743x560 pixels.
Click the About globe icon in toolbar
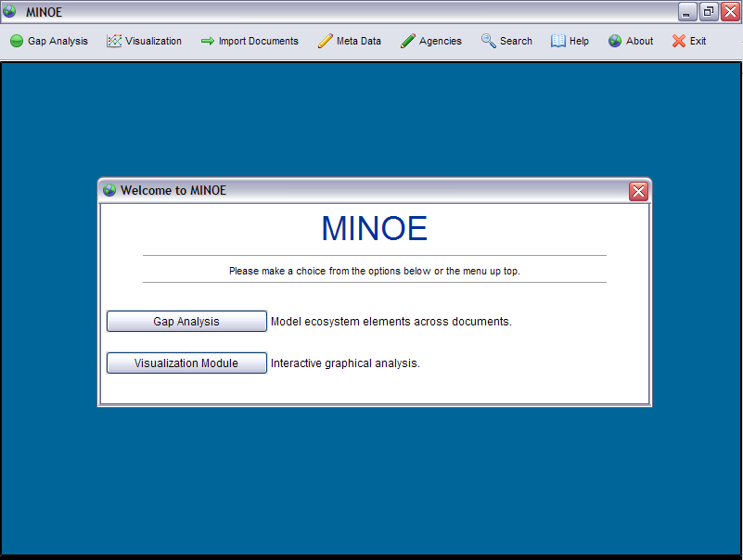pyautogui.click(x=615, y=41)
